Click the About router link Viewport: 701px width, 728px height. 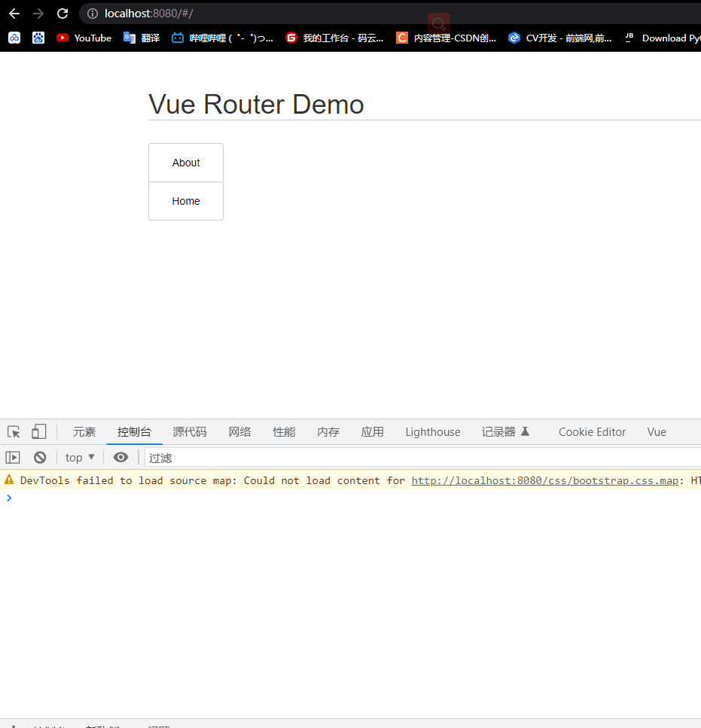(x=186, y=163)
